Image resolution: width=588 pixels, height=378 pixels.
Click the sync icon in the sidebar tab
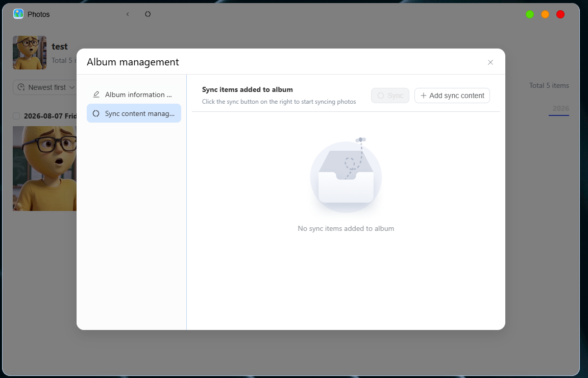pos(96,113)
